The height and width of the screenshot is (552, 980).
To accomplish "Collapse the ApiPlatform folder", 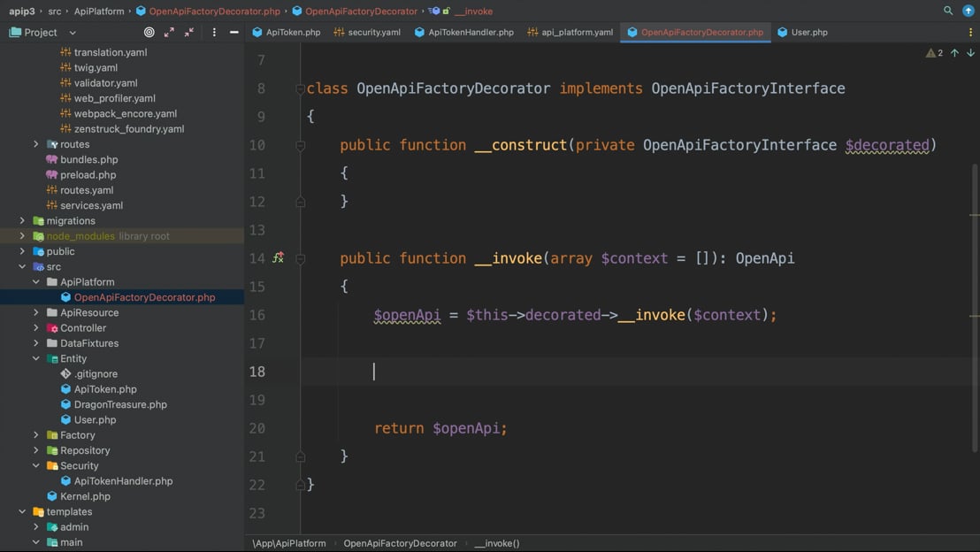I will 35,282.
